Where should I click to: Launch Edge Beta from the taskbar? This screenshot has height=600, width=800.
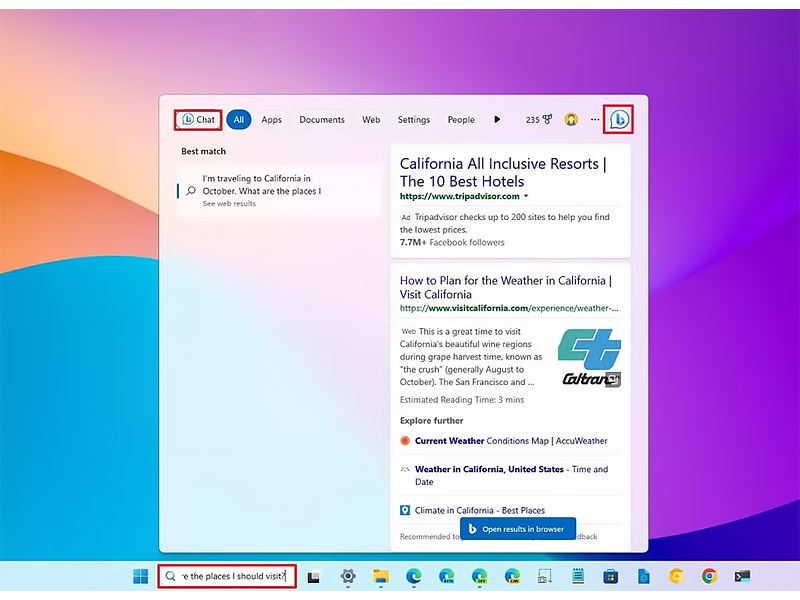click(446, 577)
